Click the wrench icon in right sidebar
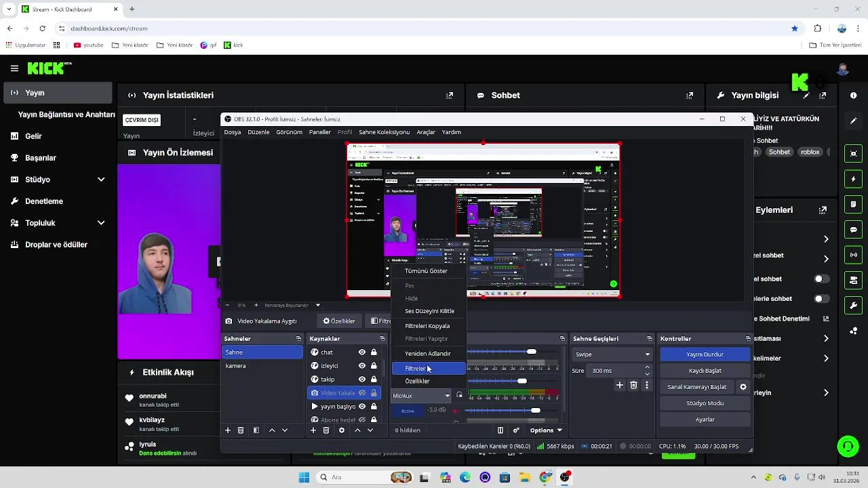The height and width of the screenshot is (488, 868). tap(854, 306)
